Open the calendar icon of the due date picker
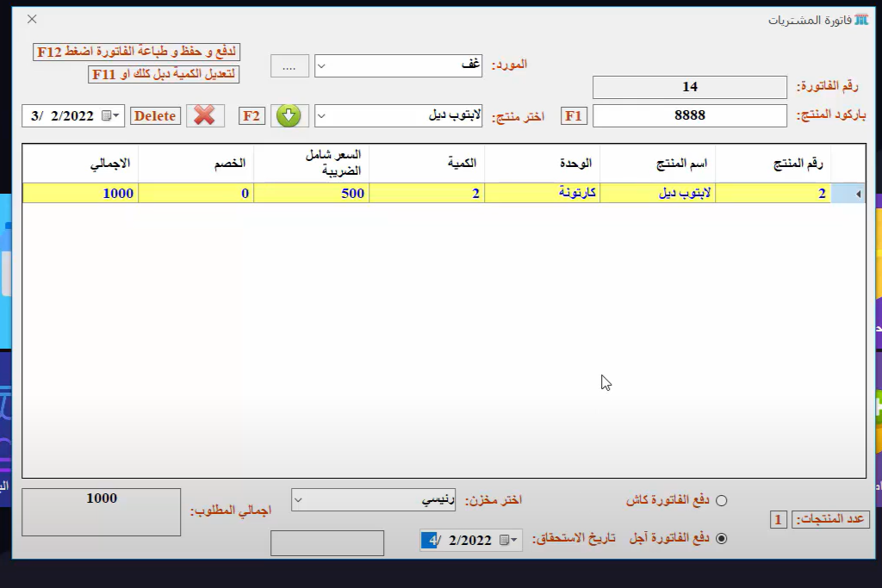This screenshot has height=588, width=882. [x=505, y=540]
